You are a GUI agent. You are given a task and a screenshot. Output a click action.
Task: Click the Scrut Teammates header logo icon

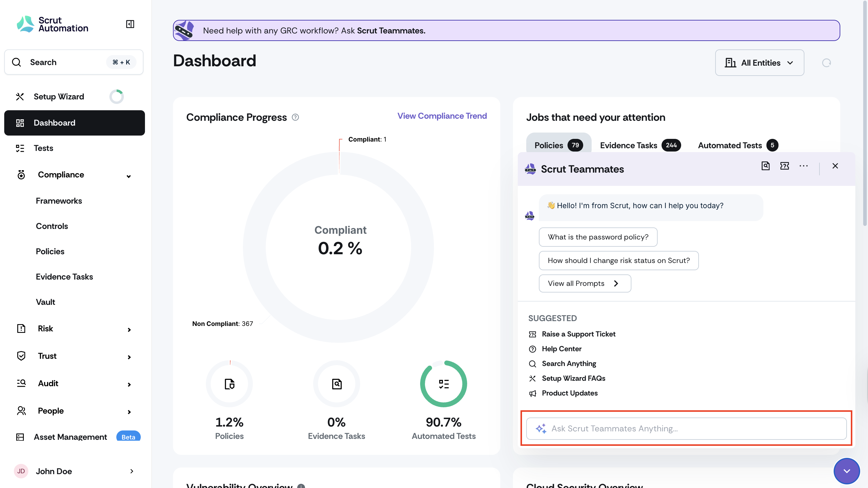click(530, 169)
